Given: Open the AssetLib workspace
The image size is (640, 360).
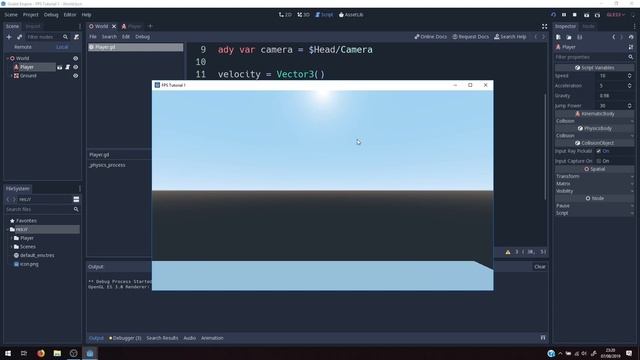Looking at the screenshot, I should [x=351, y=15].
